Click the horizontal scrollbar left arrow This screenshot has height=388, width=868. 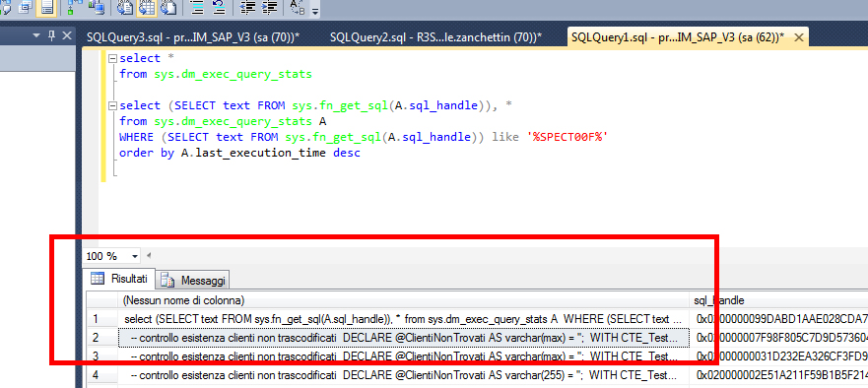149,256
